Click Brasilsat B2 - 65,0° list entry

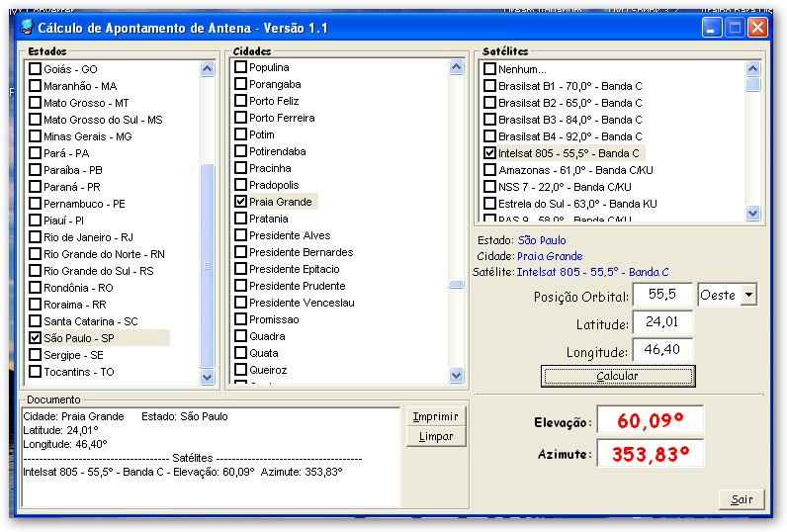[x=570, y=103]
